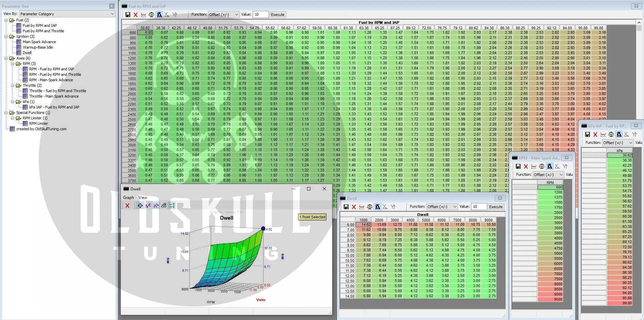The width and height of the screenshot is (644, 320).
Task: Toggle the highlighted weight icon in Fuel toolbar
Action: click(x=159, y=15)
